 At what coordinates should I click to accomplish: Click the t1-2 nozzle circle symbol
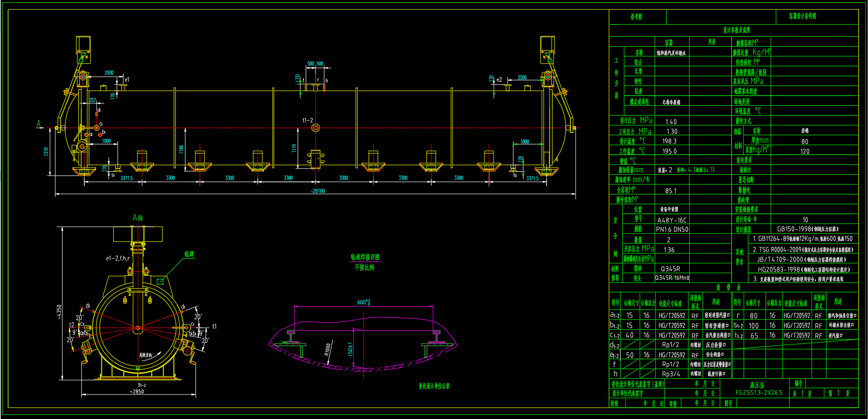click(x=315, y=128)
